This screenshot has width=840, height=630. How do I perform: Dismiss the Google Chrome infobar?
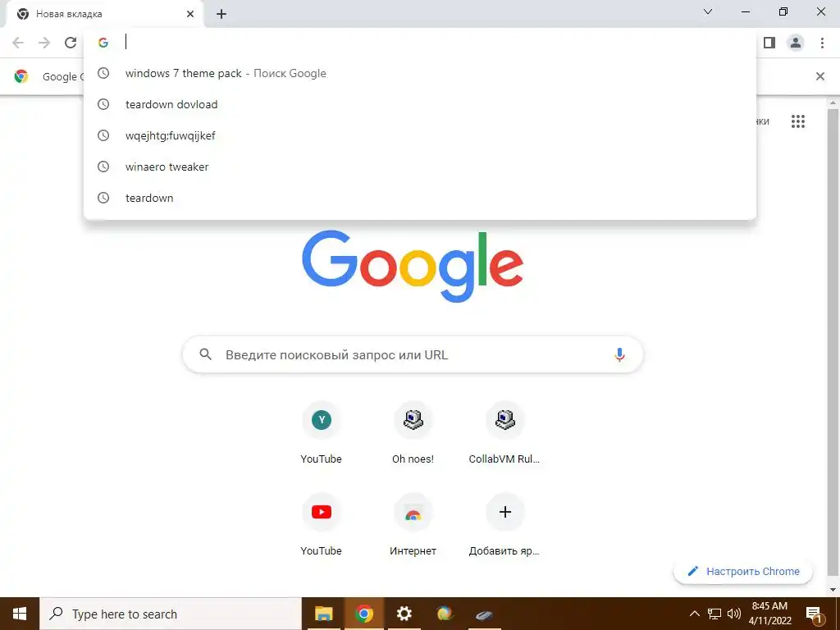(819, 76)
